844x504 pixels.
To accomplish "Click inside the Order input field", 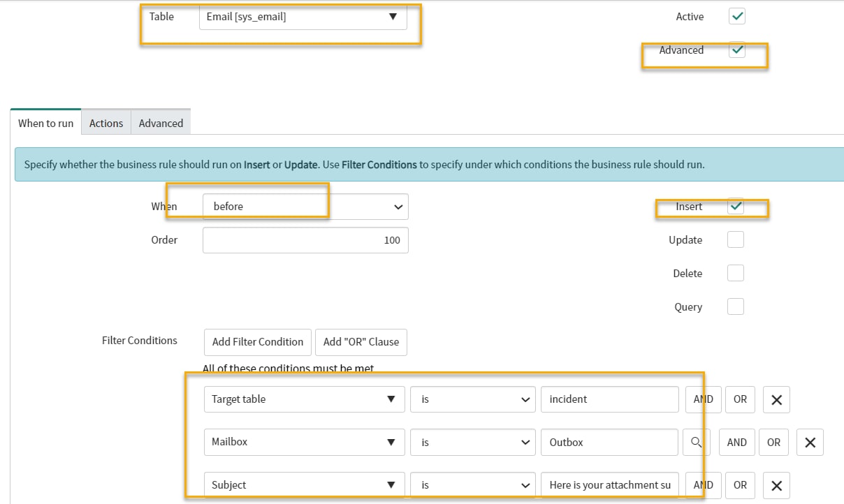I will (305, 239).
